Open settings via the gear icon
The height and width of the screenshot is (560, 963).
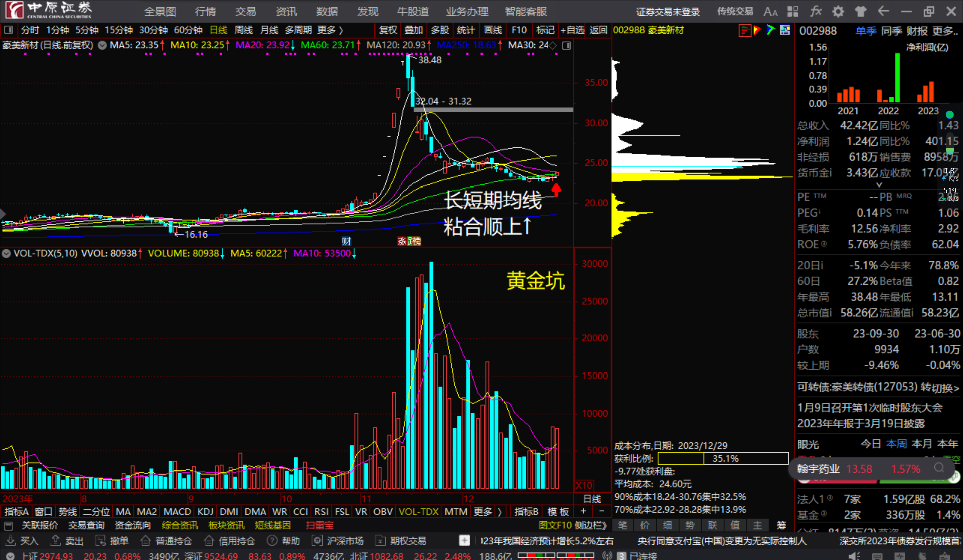click(838, 11)
